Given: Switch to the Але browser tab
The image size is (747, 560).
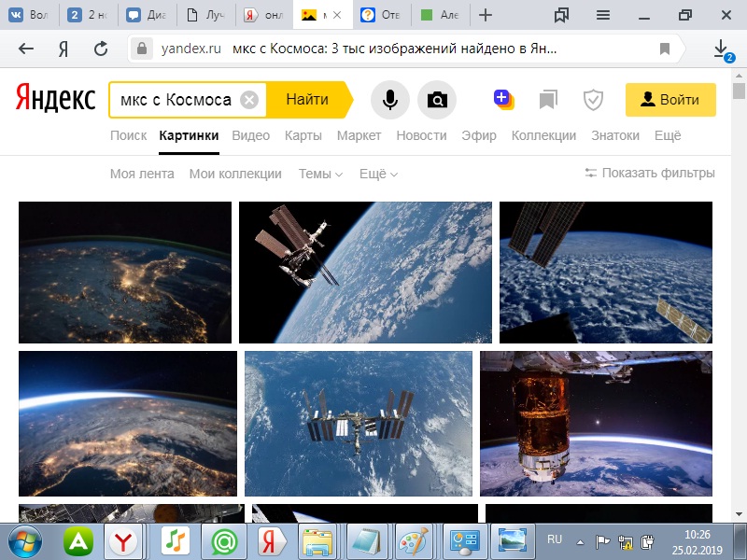Looking at the screenshot, I should coord(439,15).
